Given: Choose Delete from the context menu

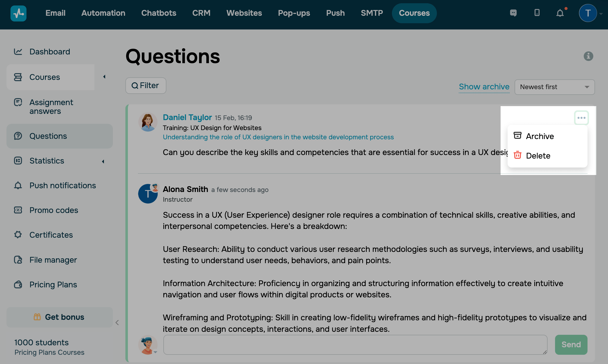Looking at the screenshot, I should [538, 156].
